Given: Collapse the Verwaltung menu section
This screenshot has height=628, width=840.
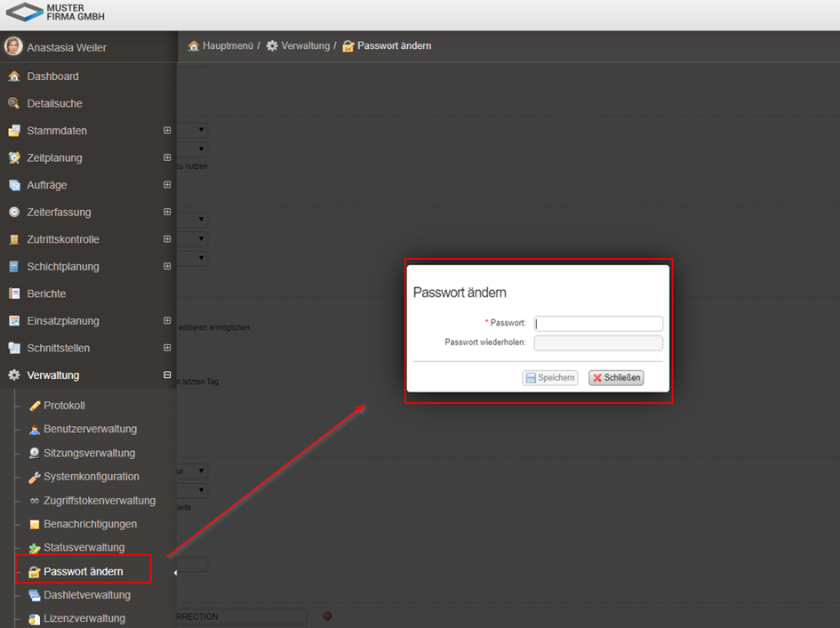Looking at the screenshot, I should coord(167,375).
